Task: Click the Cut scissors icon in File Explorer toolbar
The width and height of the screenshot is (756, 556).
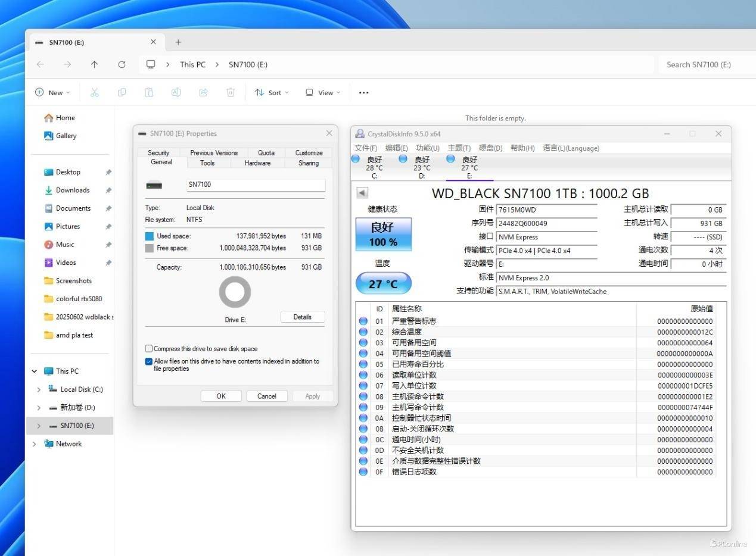Action: (x=94, y=92)
